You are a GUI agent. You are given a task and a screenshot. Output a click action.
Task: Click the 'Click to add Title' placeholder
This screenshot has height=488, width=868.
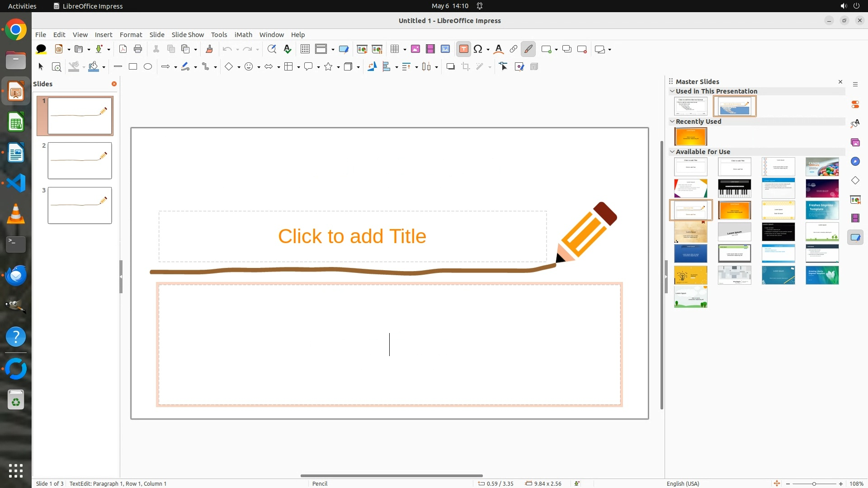point(352,236)
